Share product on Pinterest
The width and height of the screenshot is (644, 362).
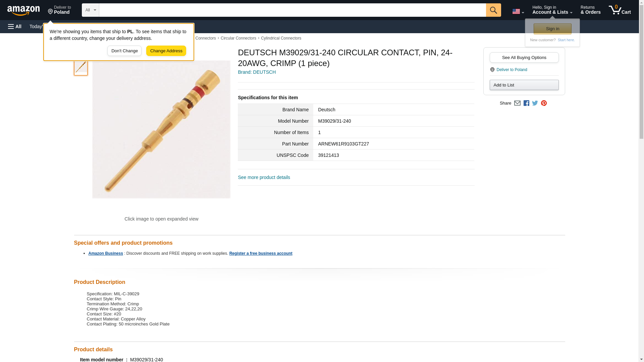pyautogui.click(x=544, y=103)
